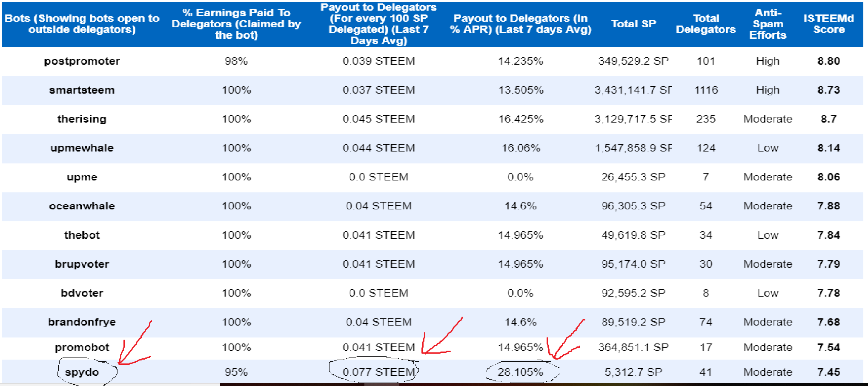Click the '89,519.2 SP' total for brandonfrye
The width and height of the screenshot is (868, 386).
[633, 322]
